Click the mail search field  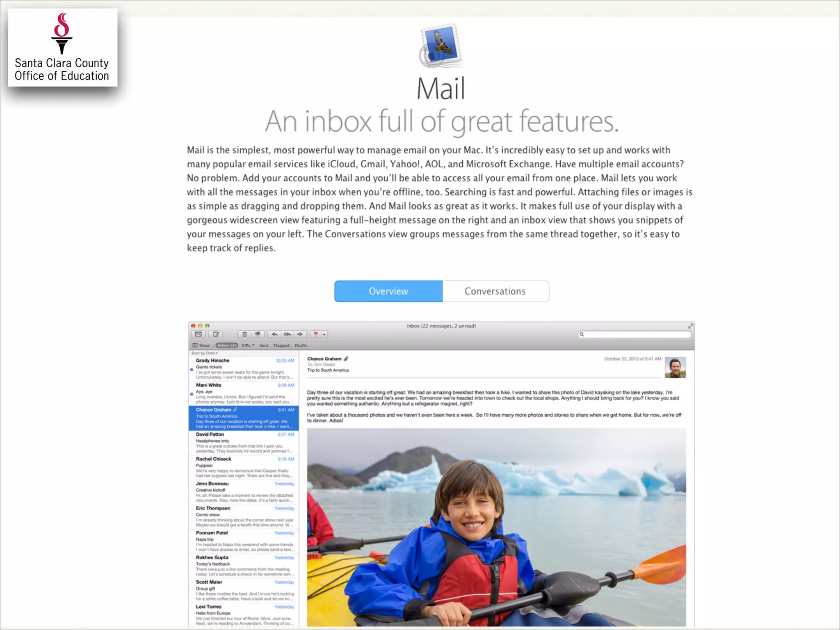[x=634, y=334]
